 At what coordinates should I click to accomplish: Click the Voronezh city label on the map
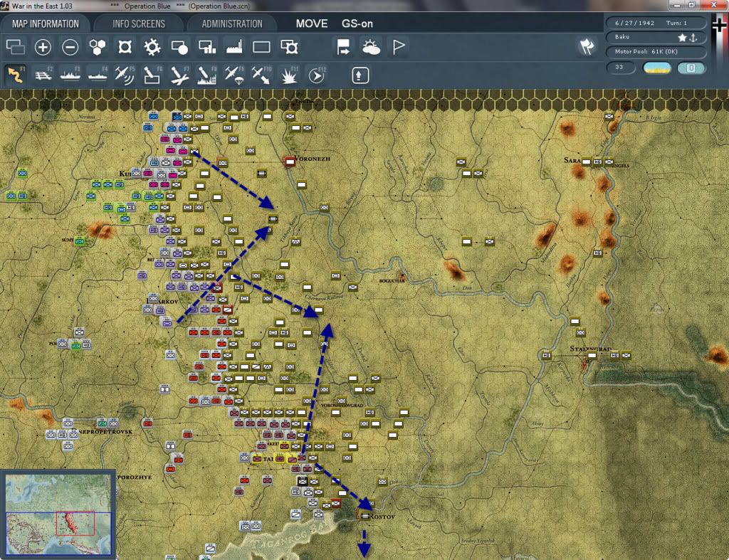(313, 159)
